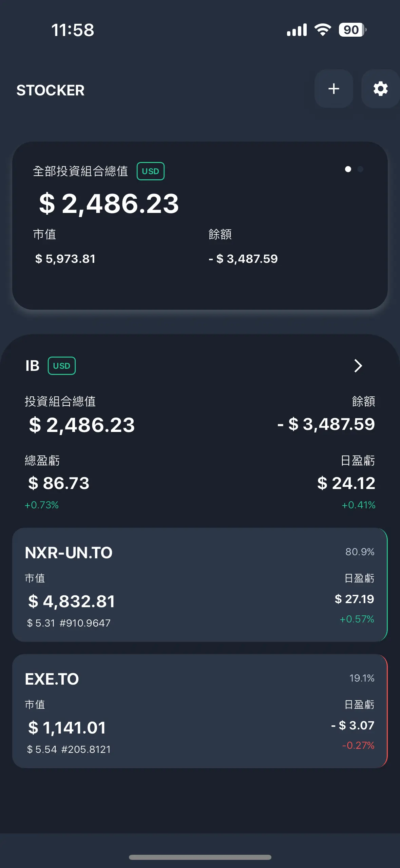400x868 pixels.
Task: Tap NXR-UN.TO daily gain +0.57%
Action: pyautogui.click(x=357, y=619)
